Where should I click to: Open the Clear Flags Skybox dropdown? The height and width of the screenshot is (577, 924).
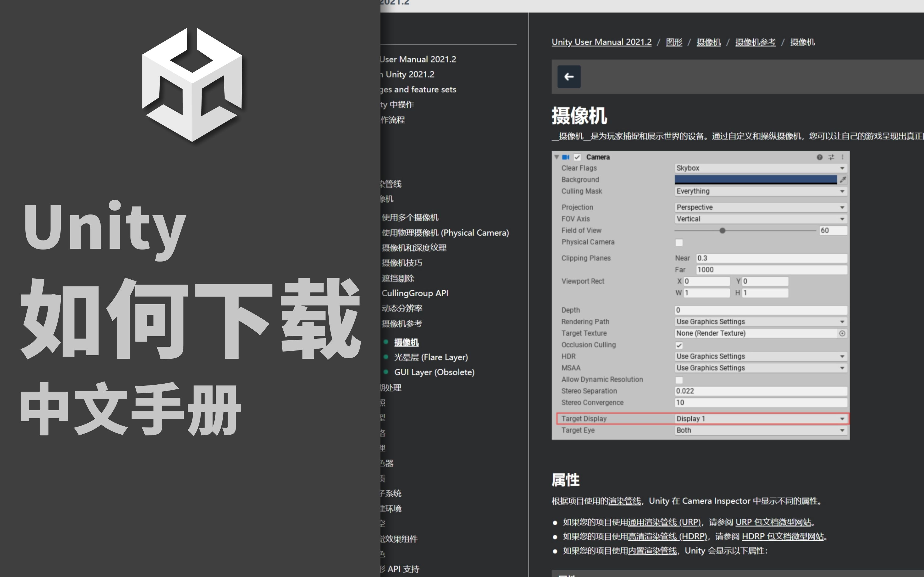pyautogui.click(x=760, y=168)
